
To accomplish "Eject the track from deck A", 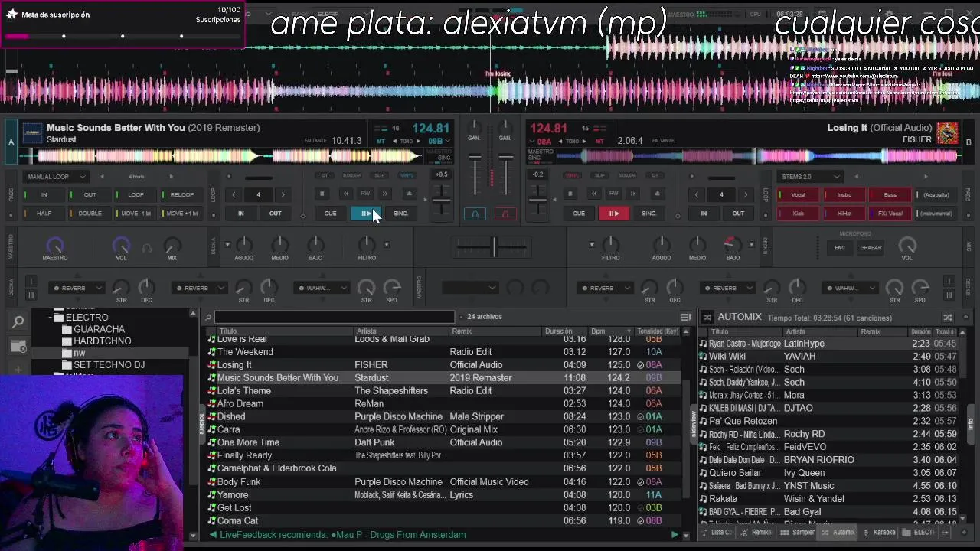I will pyautogui.click(x=409, y=194).
